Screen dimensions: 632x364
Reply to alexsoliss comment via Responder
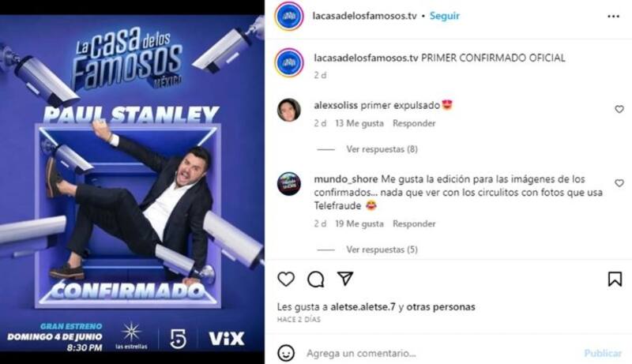pyautogui.click(x=414, y=123)
